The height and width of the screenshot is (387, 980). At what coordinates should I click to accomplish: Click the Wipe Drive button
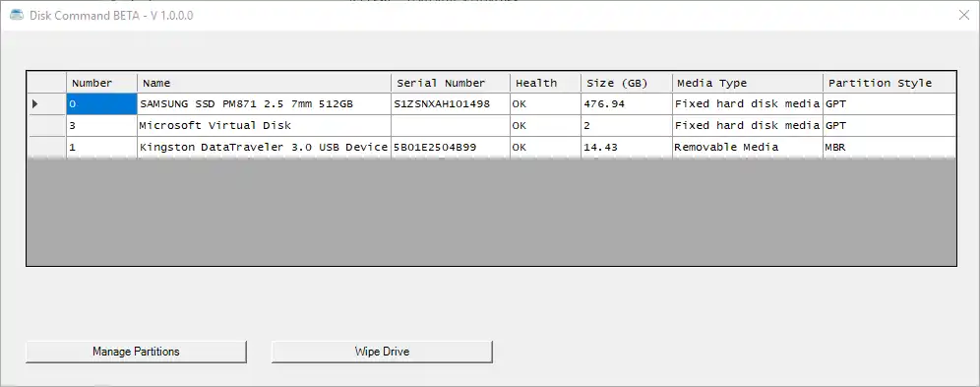[x=382, y=352]
